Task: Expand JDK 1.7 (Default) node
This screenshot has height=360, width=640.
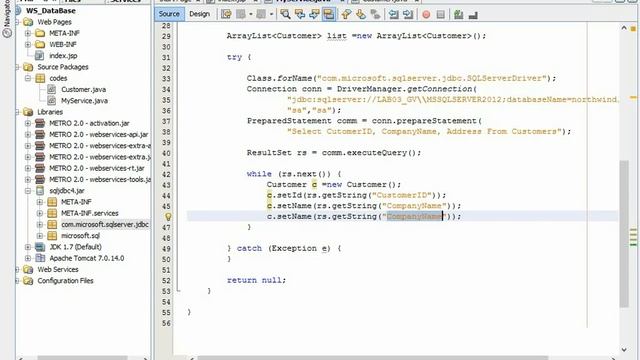Action: [28, 247]
